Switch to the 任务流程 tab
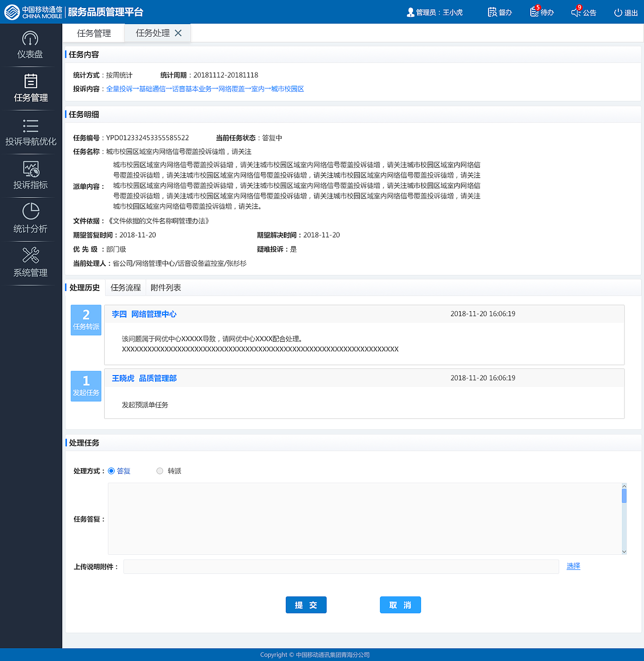This screenshot has height=661, width=644. (126, 287)
